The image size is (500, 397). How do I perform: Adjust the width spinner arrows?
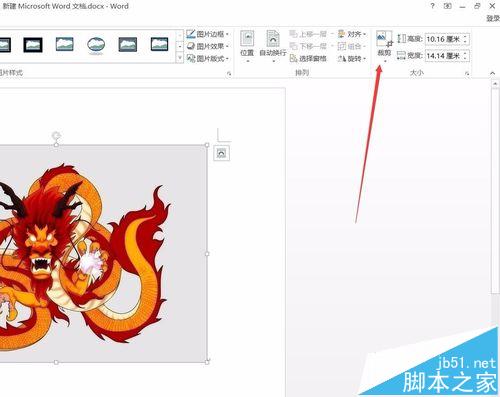466,56
